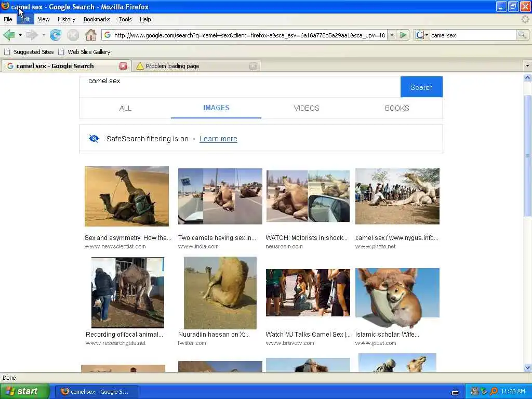Click the Google page search text field
The width and height of the screenshot is (532, 399).
(x=240, y=87)
